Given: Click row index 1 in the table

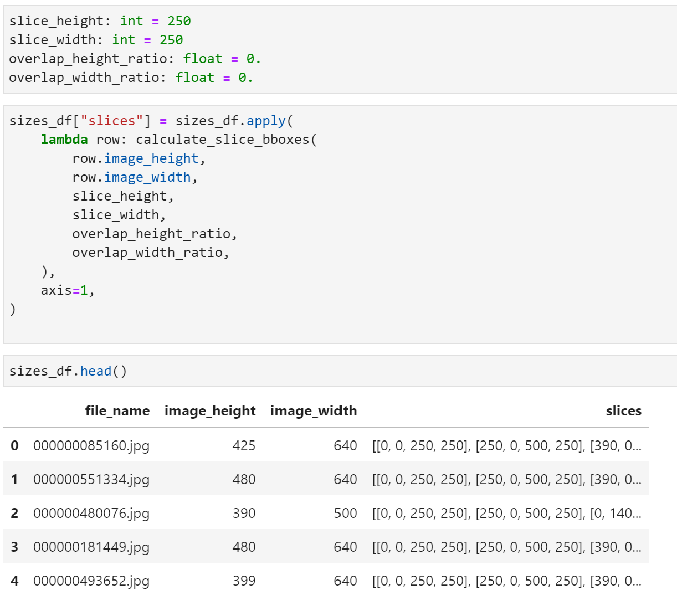Looking at the screenshot, I should click(x=14, y=479).
